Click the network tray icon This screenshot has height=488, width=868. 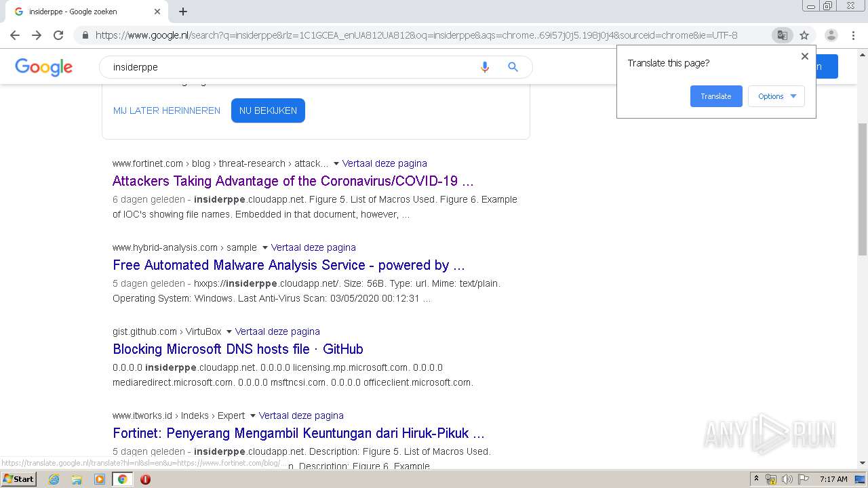[x=771, y=479]
